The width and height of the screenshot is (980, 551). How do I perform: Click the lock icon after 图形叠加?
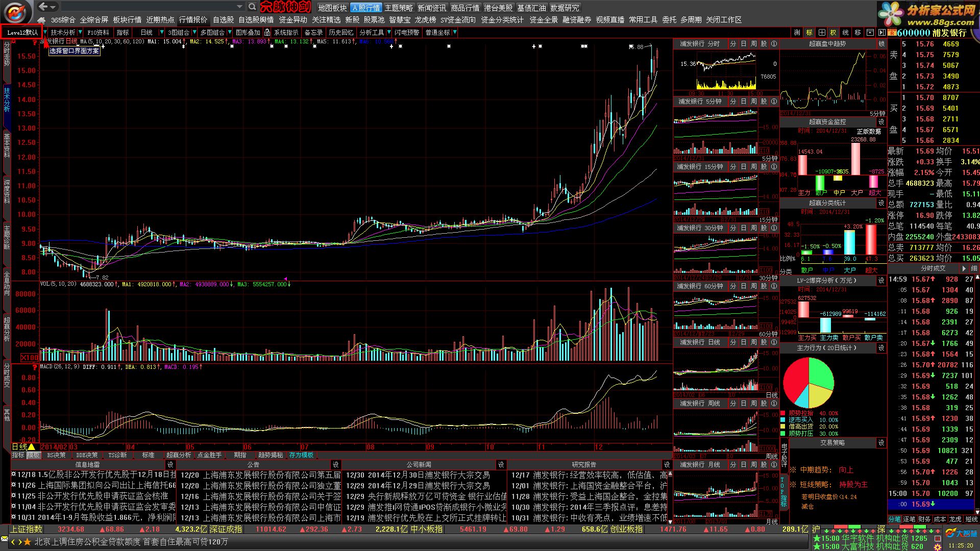(x=266, y=32)
